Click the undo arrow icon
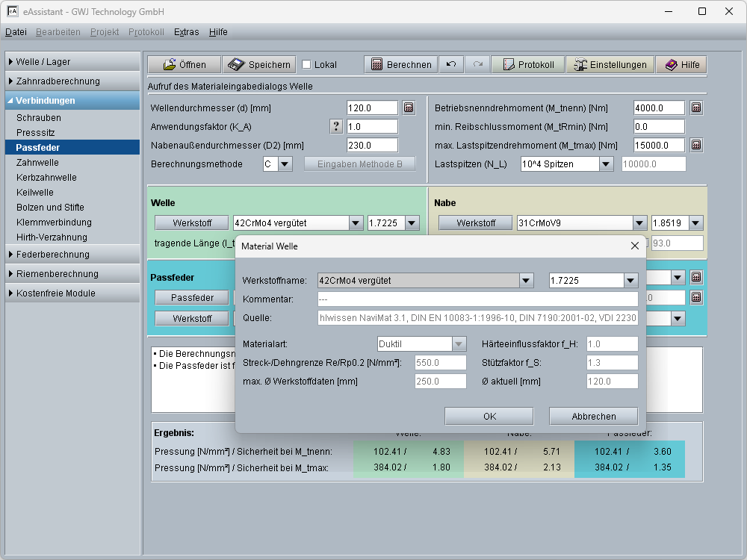 click(450, 65)
